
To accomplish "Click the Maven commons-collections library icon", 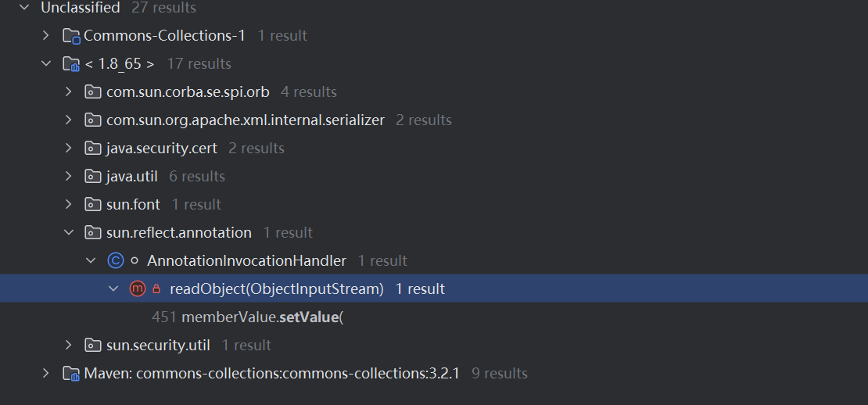I will click(x=71, y=374).
